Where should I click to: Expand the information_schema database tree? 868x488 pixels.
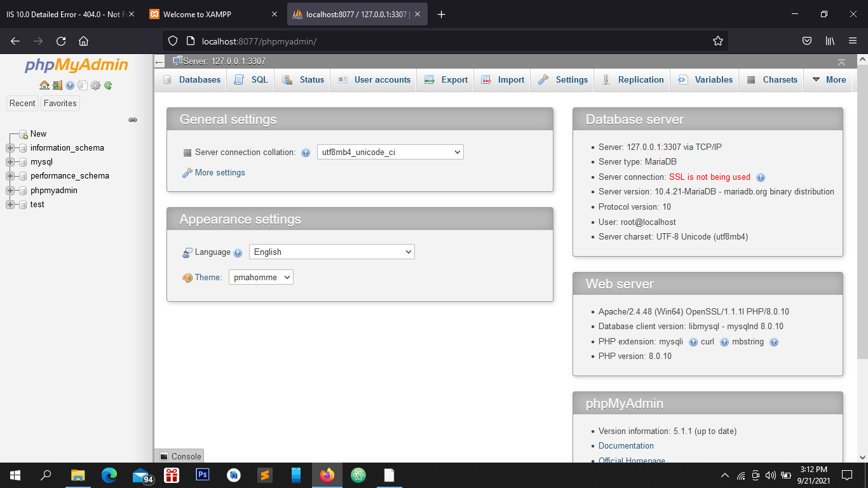click(x=10, y=148)
